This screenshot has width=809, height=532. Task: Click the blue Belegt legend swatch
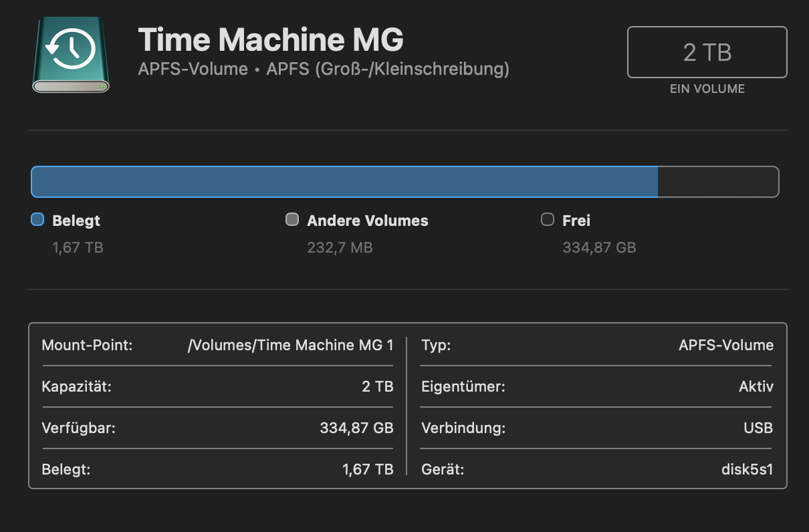[x=37, y=219]
